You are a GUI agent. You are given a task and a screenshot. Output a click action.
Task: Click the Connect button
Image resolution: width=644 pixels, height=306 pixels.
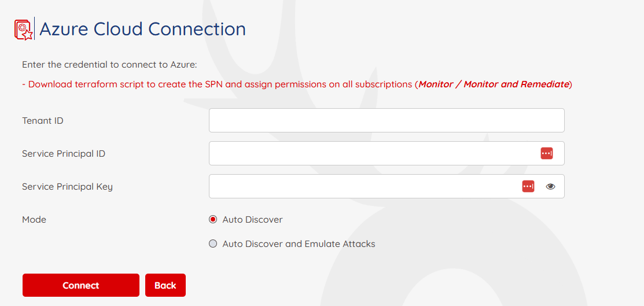coord(81,285)
